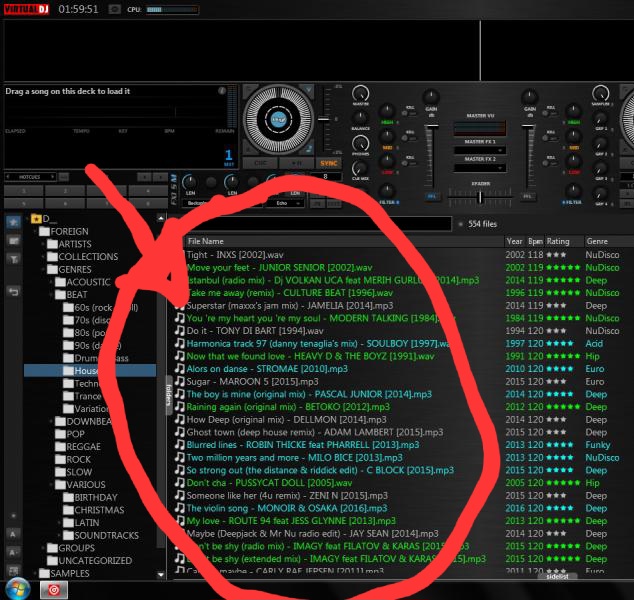Toggle right deck Mid kill switch
Viewport: 634px width, 600px height.
pos(549,138)
